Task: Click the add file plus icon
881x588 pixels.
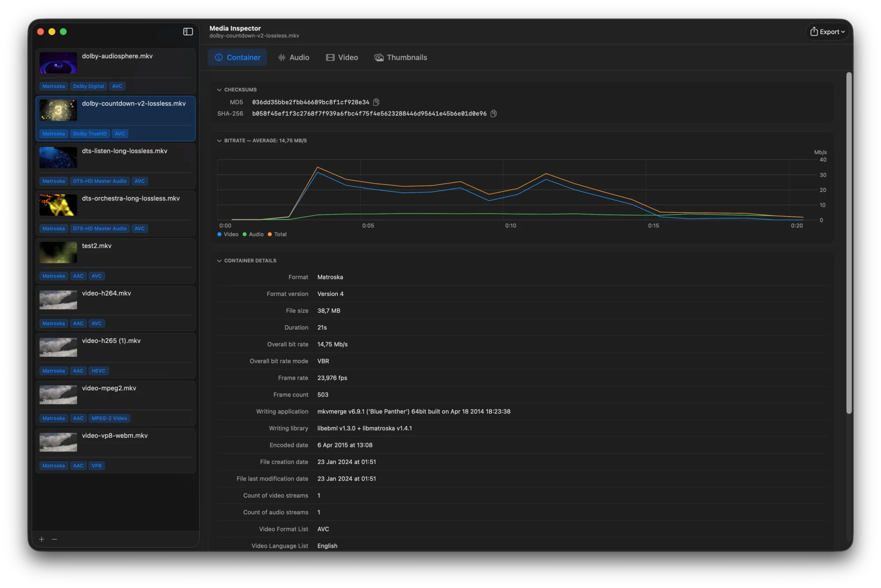Action: [41, 539]
